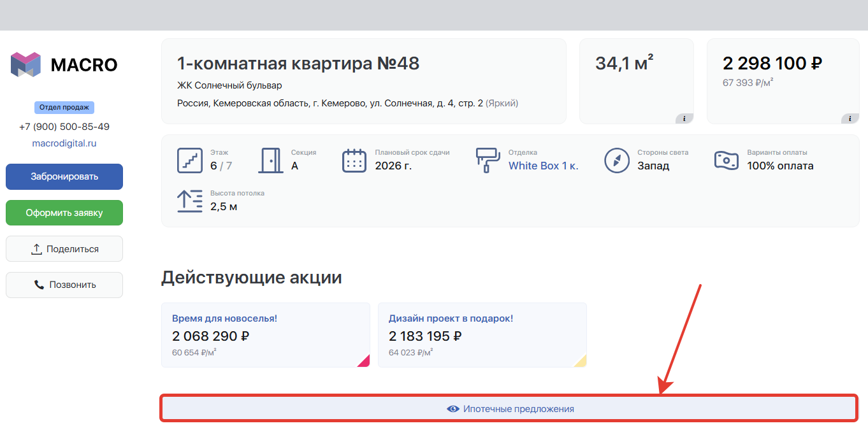Open the macrodigital.ru link
The height and width of the screenshot is (428, 868).
64,143
